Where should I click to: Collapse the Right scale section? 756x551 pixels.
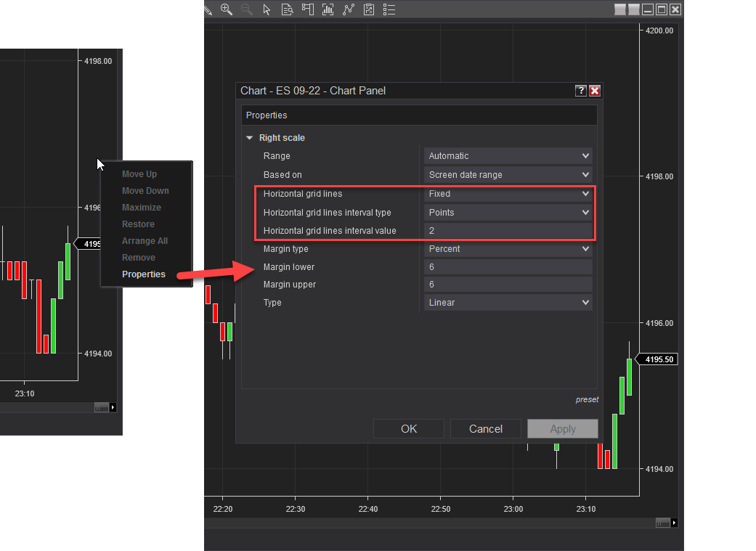pyautogui.click(x=249, y=138)
